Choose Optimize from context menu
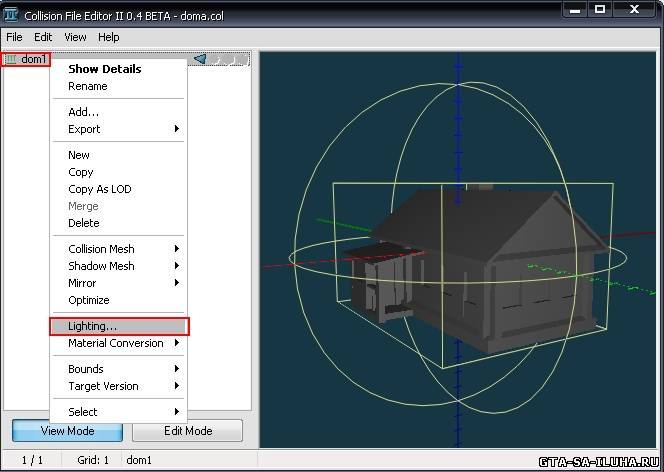Viewport: 664px width, 472px height. tap(119, 300)
